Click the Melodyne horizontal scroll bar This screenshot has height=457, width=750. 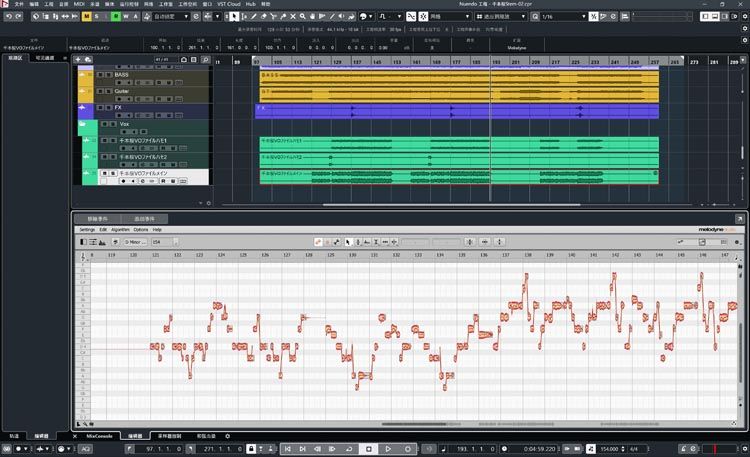coord(414,424)
